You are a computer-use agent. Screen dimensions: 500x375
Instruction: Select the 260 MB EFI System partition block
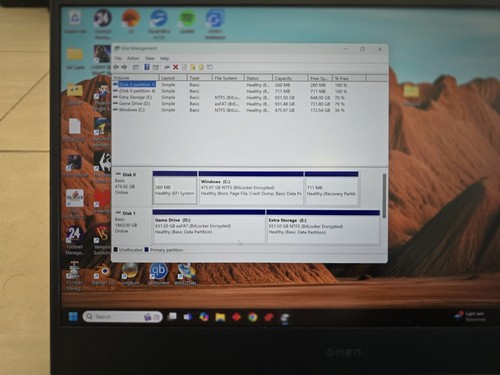175,188
